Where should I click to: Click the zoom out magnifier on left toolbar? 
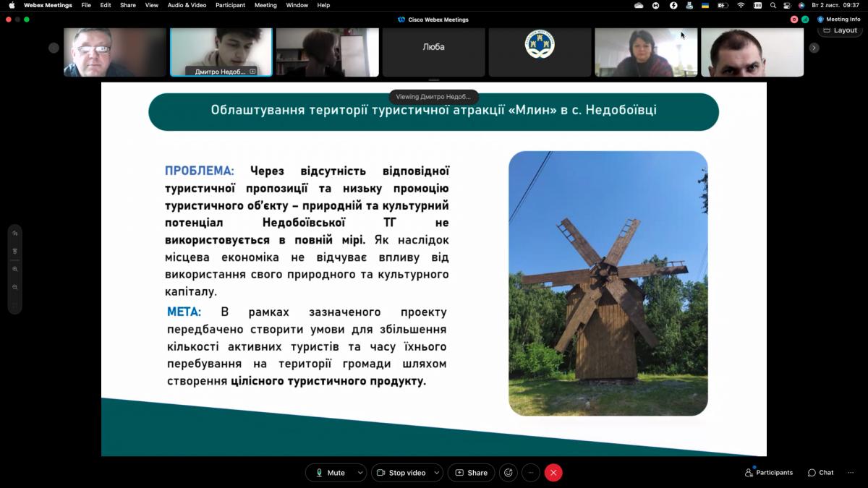[14, 287]
